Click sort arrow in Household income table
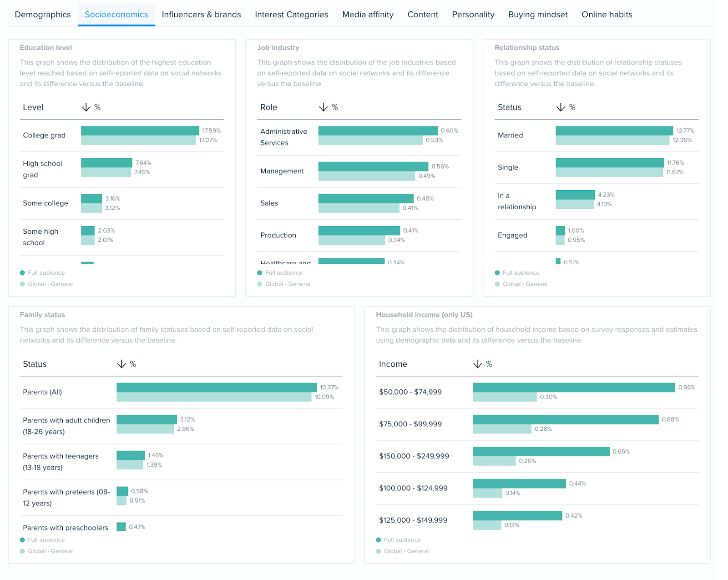 pos(477,364)
